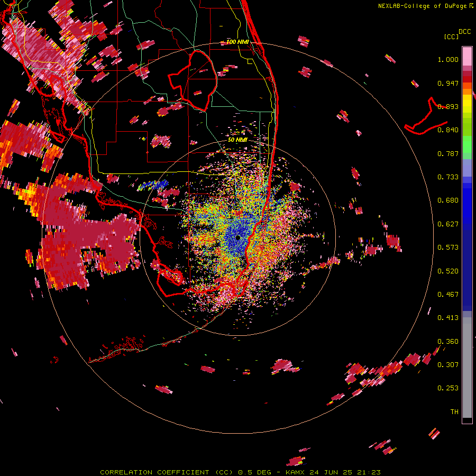Select the 0.573 scale value
The image size is (476, 476).
pos(448,248)
